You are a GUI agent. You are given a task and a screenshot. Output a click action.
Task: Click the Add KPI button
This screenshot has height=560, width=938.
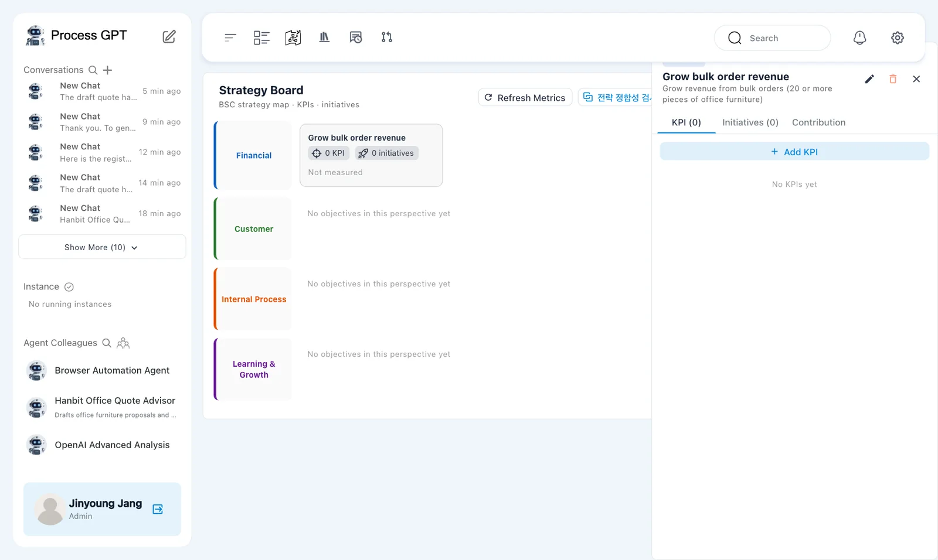click(794, 152)
